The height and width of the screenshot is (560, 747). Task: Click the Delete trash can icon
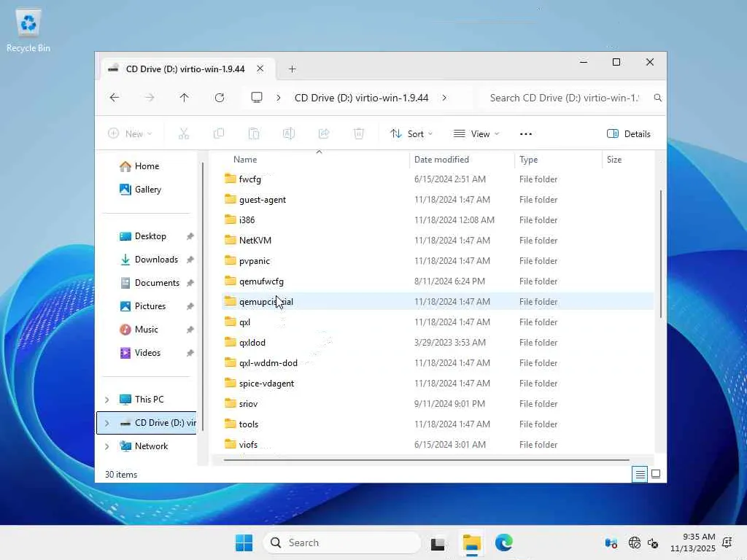359,134
